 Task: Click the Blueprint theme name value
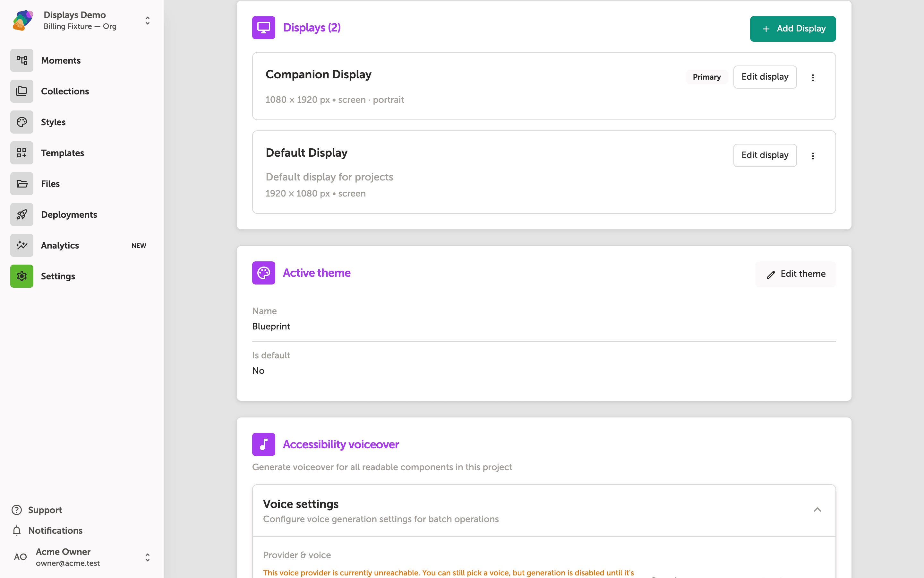coord(271,327)
